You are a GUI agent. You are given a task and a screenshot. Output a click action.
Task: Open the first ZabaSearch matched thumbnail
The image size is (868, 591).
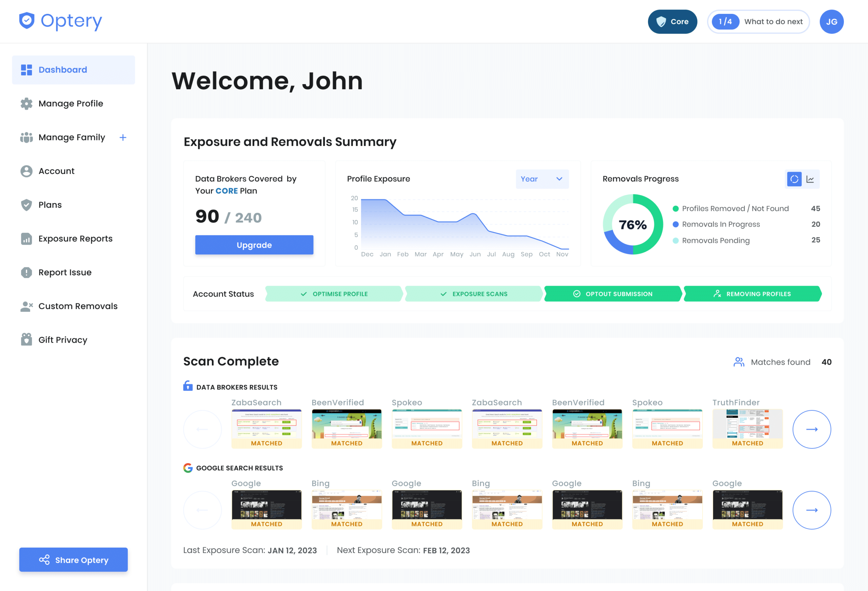coord(266,428)
